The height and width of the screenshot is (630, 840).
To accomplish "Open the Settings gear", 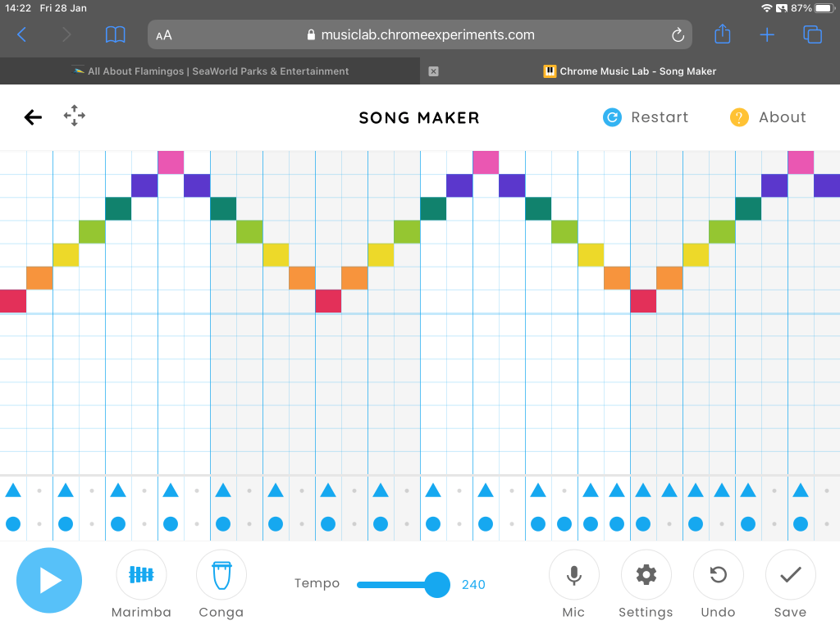I will (x=646, y=575).
